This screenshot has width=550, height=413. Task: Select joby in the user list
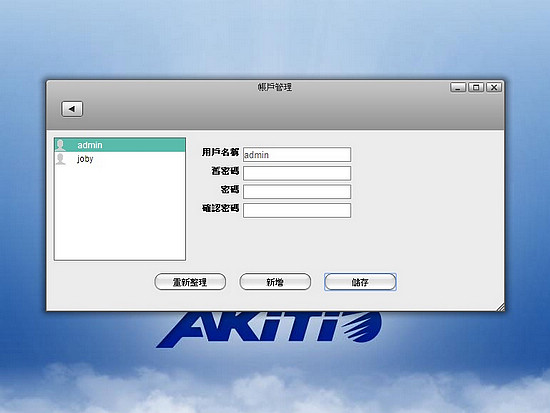(x=120, y=159)
